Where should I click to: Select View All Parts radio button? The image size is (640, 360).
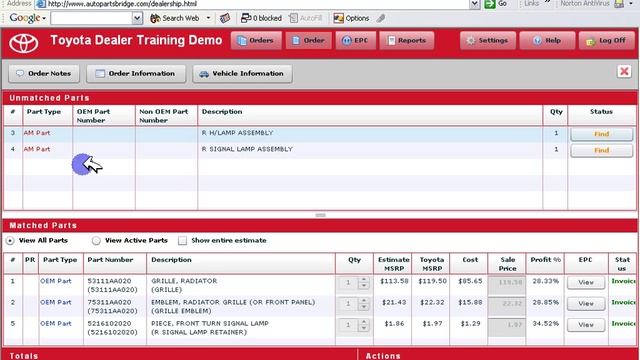pyautogui.click(x=10, y=241)
